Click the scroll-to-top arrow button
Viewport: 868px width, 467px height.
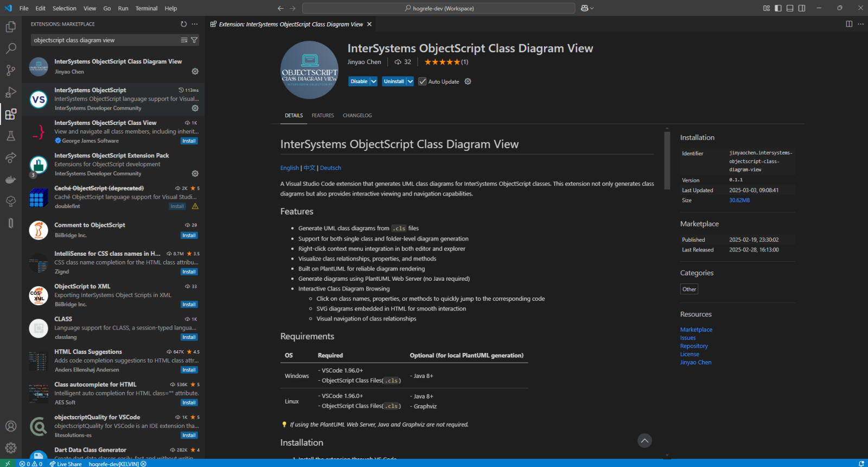pyautogui.click(x=644, y=441)
